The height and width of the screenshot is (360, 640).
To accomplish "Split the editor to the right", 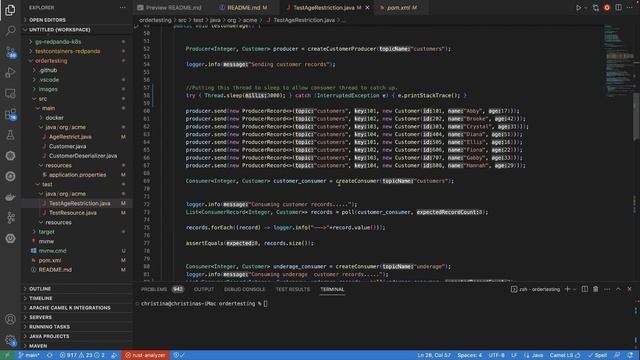I will (619, 8).
